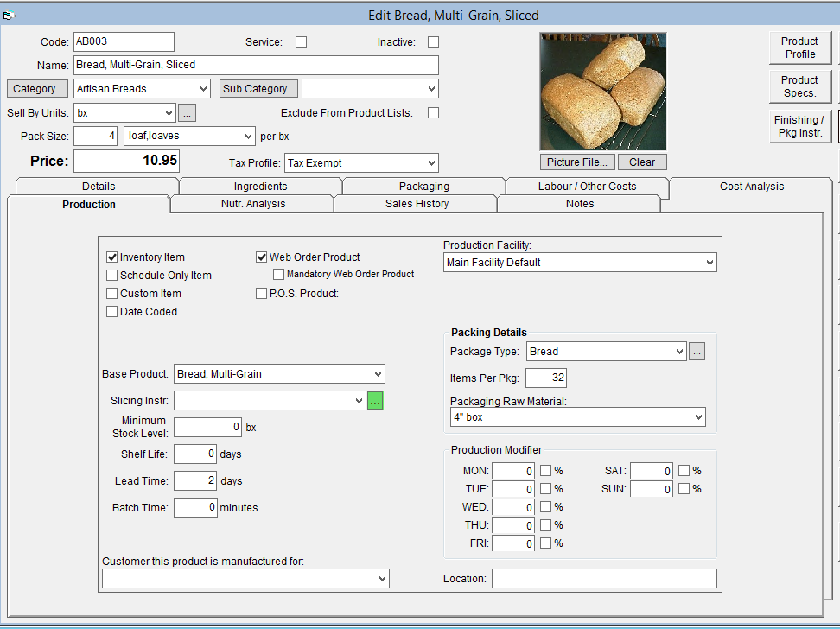Click the Picture File... button

pos(577,162)
